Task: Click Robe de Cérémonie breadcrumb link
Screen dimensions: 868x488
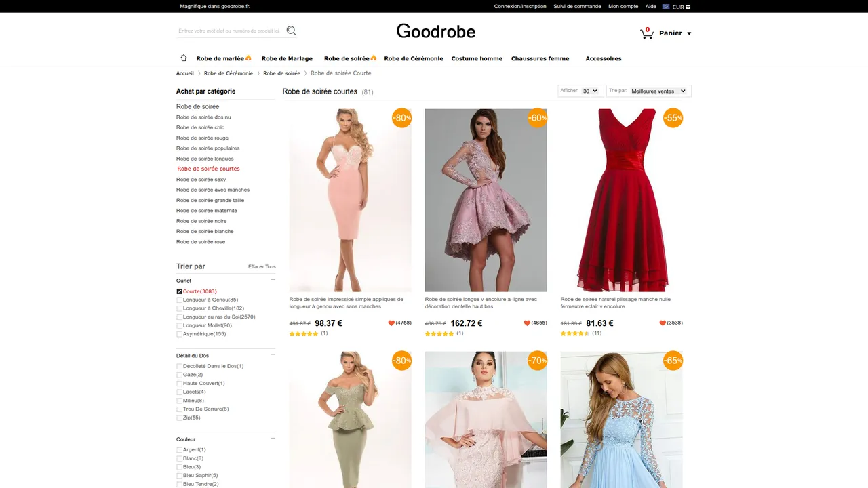Action: (229, 73)
